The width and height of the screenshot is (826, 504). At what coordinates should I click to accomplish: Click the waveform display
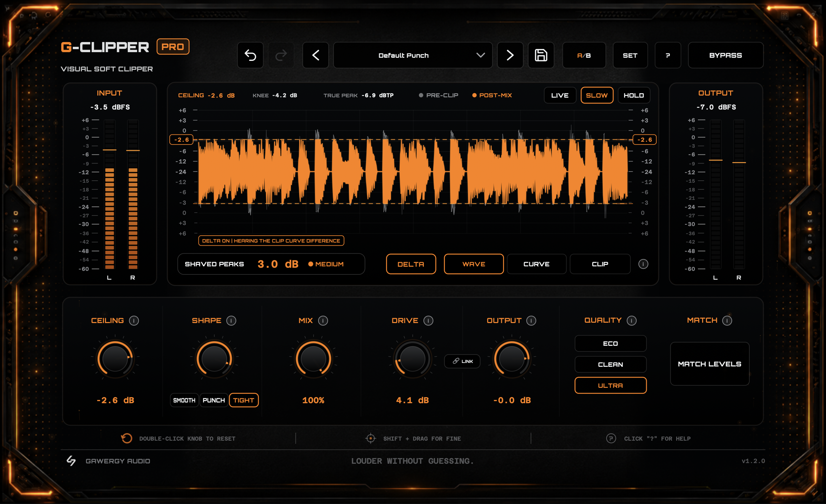pos(413,172)
